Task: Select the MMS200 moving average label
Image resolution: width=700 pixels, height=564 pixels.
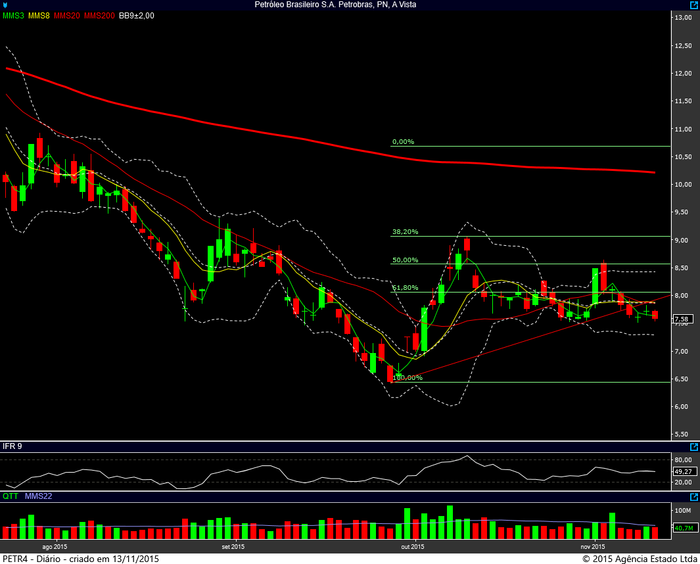Action: coord(99,16)
